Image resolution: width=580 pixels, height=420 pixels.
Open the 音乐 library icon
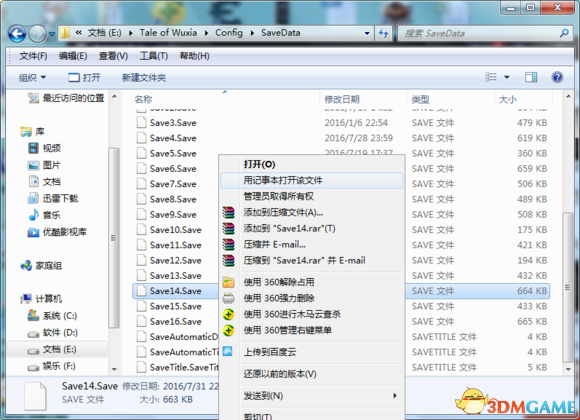34,215
